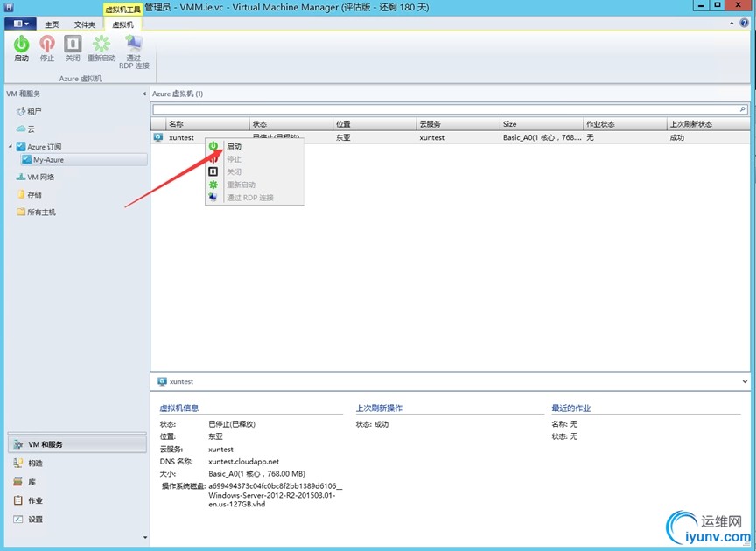Screen dimensions: 756x551
Task: Click the 成功 cell in xuntest row
Action: pyautogui.click(x=677, y=137)
